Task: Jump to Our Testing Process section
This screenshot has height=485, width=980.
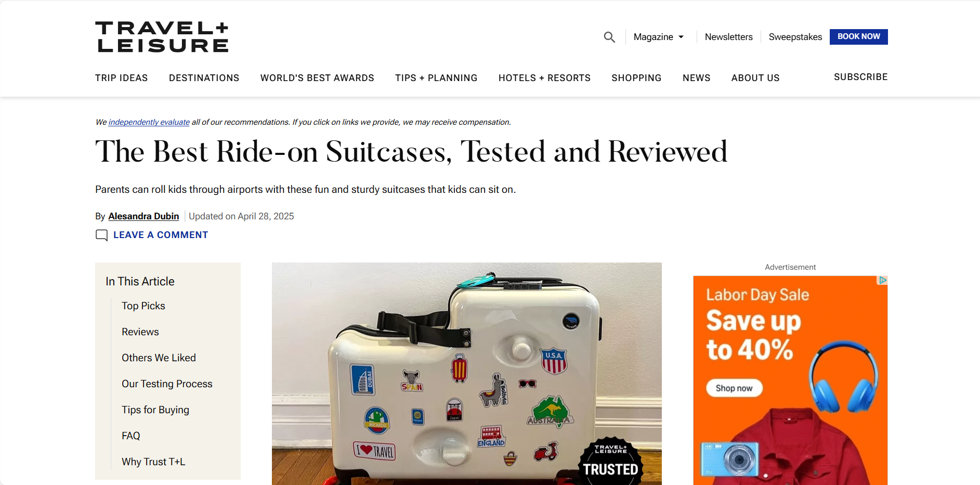Action: 167,384
